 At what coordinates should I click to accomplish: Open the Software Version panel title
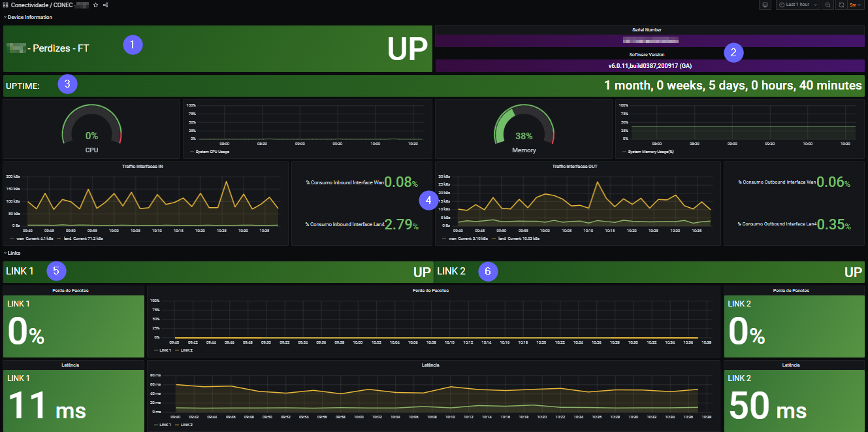pyautogui.click(x=647, y=54)
